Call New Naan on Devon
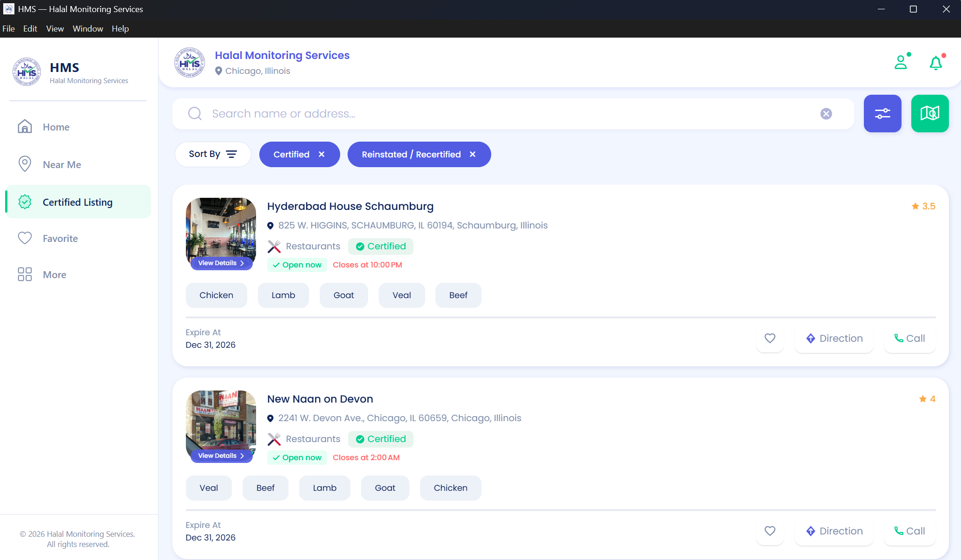The image size is (961, 560). (909, 531)
